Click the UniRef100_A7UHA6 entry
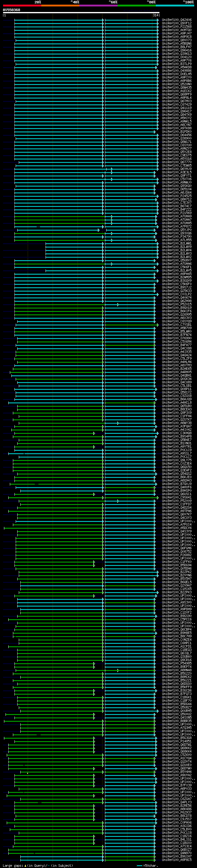 coord(177,264)
